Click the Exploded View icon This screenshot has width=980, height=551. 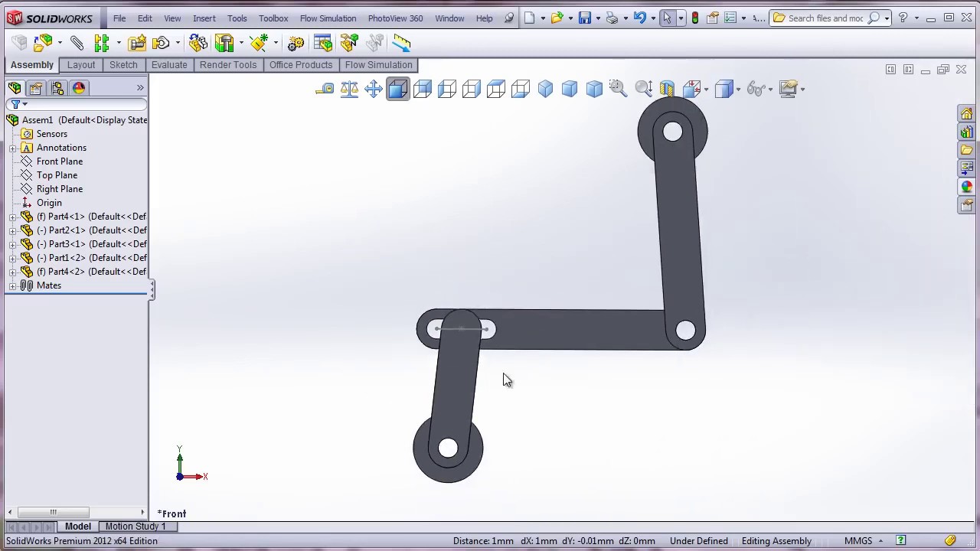(x=349, y=43)
